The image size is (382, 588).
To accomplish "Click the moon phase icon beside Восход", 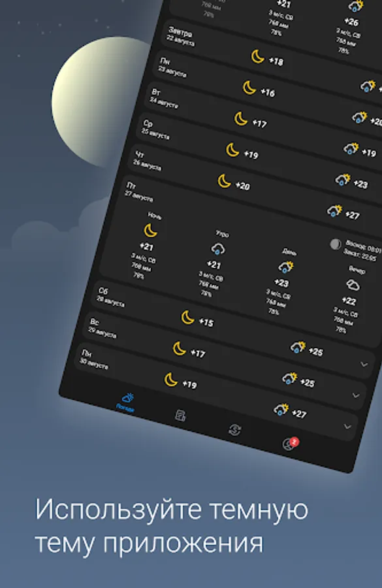I will [336, 244].
